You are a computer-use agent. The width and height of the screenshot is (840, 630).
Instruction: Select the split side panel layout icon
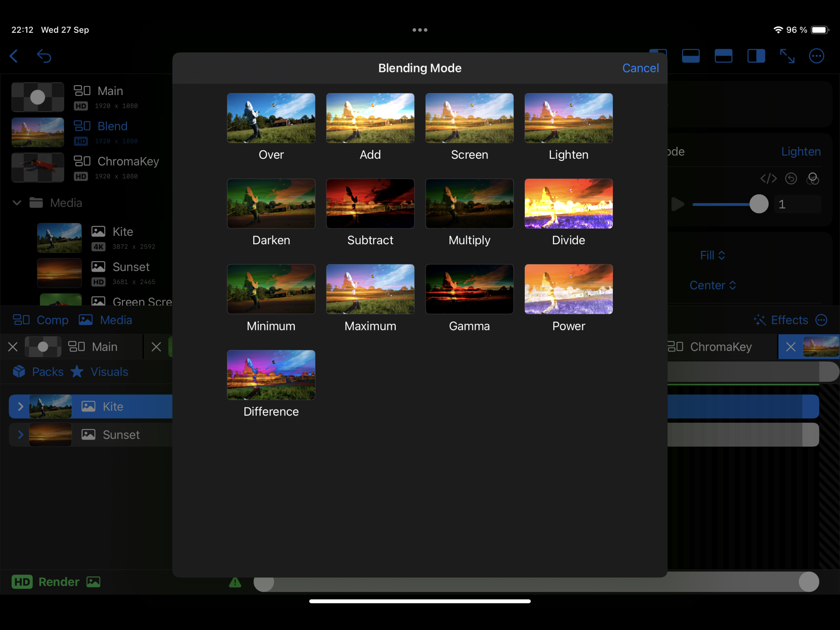coord(756,56)
